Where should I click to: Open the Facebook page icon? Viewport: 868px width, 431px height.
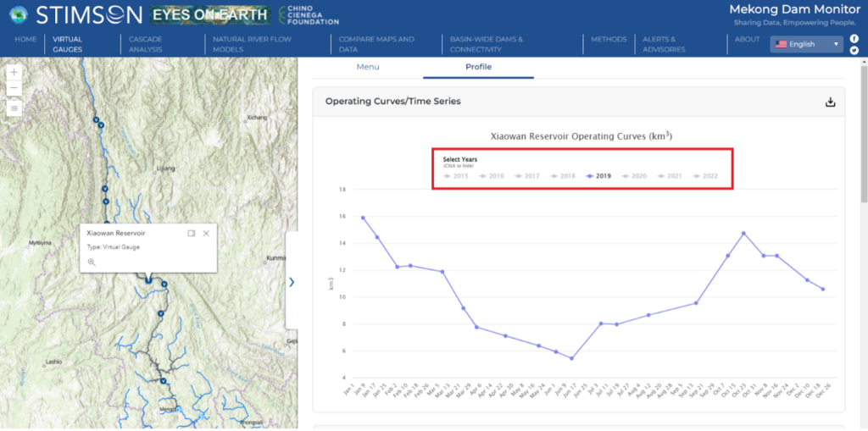854,39
